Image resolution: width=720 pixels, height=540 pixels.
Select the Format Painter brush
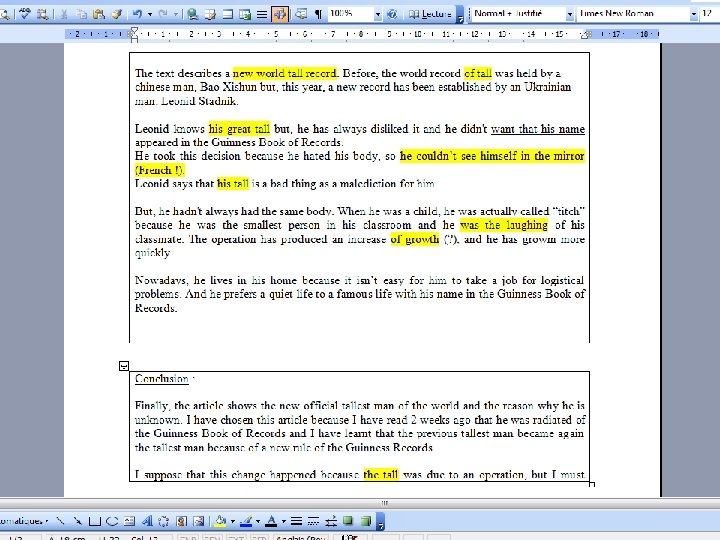pyautogui.click(x=117, y=14)
